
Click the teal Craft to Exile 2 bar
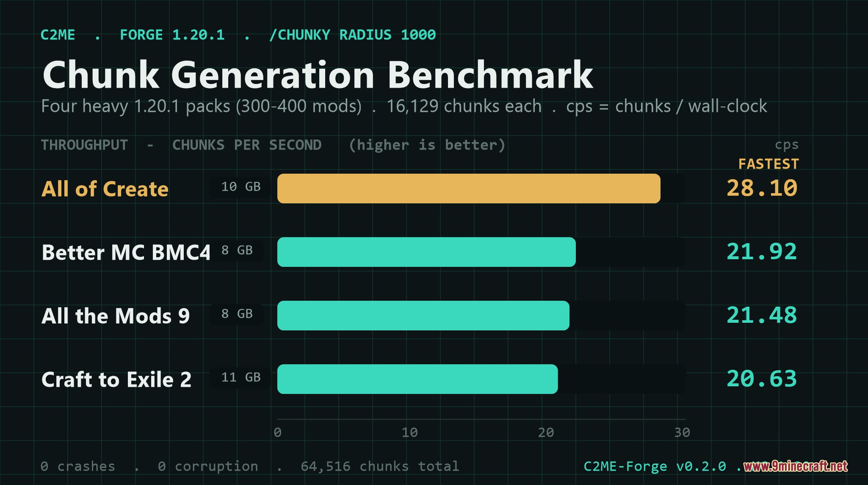click(x=417, y=379)
